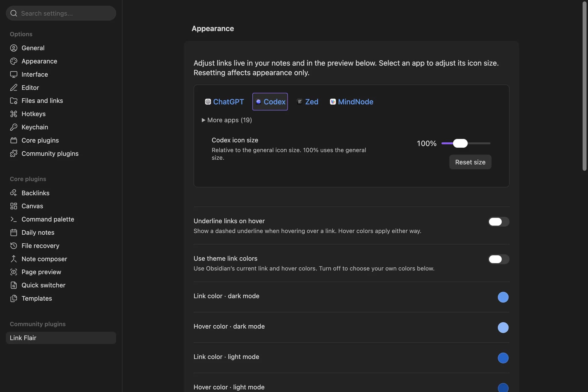The height and width of the screenshot is (392, 588).
Task: Open Quick switcher plugin settings
Action: click(61, 285)
